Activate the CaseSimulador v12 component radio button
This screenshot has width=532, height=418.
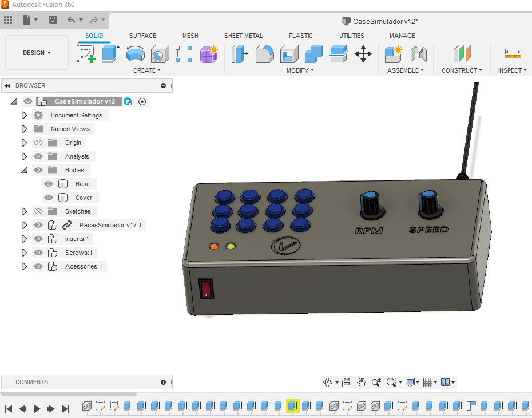(142, 101)
